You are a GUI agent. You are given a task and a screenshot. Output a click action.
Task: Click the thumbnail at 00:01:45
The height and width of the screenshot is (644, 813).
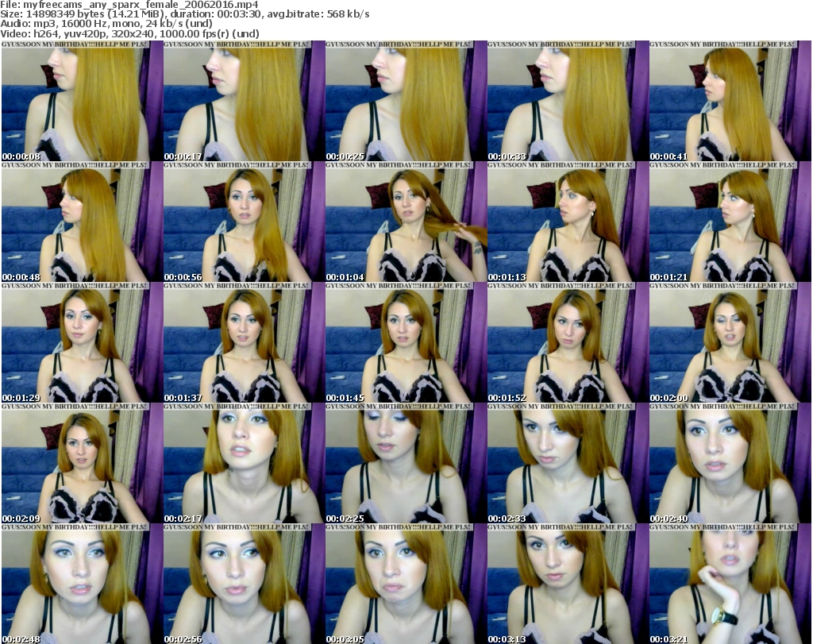coord(406,342)
